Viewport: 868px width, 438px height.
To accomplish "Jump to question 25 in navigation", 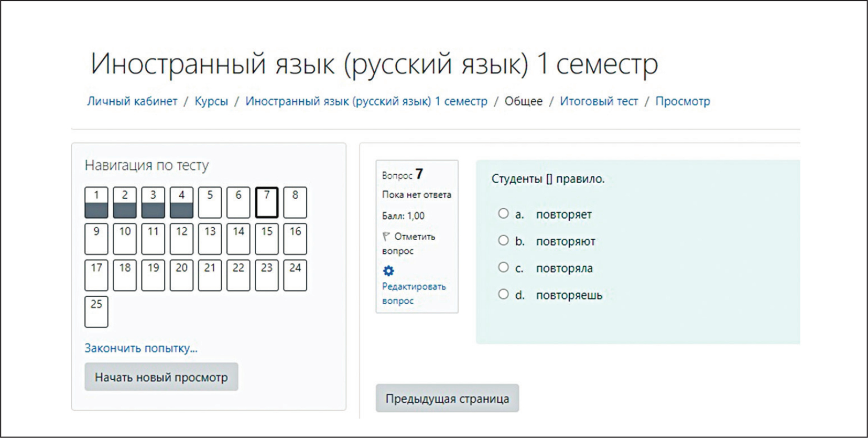I will coord(96,312).
